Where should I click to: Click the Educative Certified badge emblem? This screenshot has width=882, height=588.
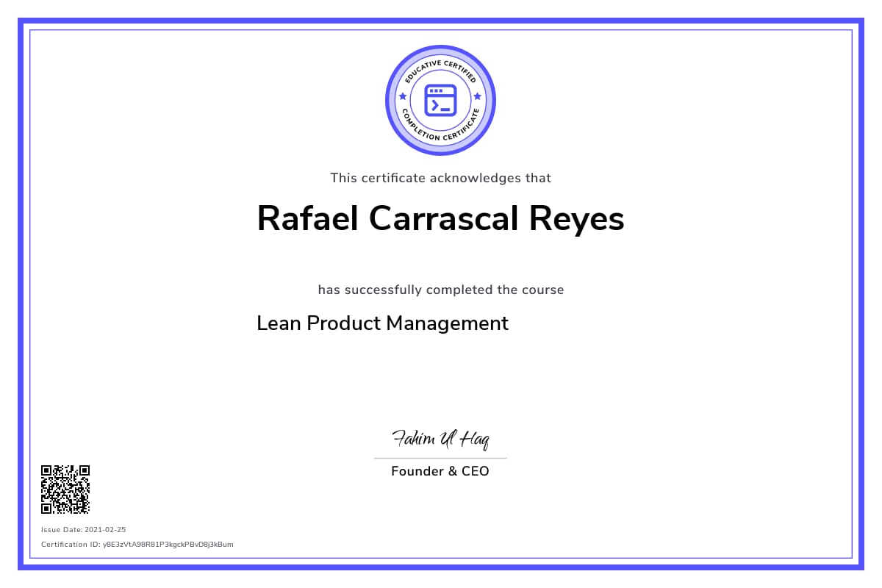coord(441,100)
